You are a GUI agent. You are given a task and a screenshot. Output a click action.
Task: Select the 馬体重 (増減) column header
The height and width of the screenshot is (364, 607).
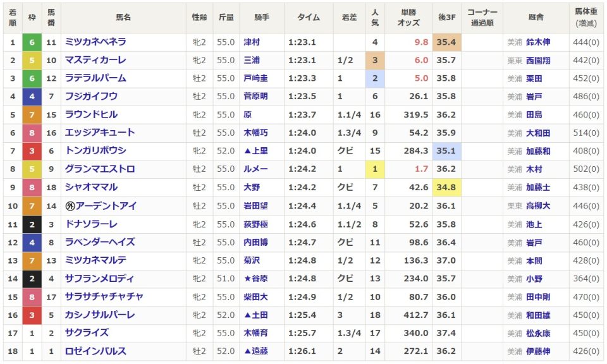click(586, 18)
